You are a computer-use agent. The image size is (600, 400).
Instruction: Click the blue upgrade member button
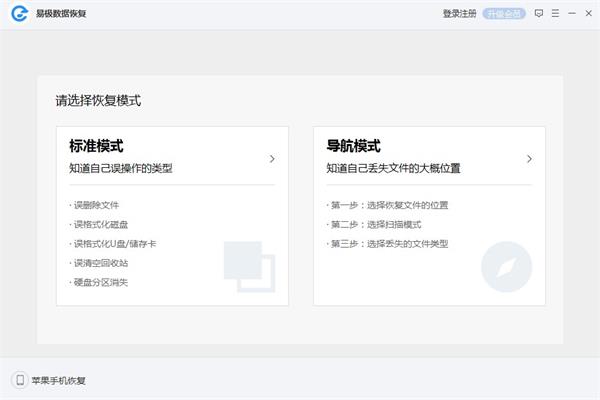(504, 14)
